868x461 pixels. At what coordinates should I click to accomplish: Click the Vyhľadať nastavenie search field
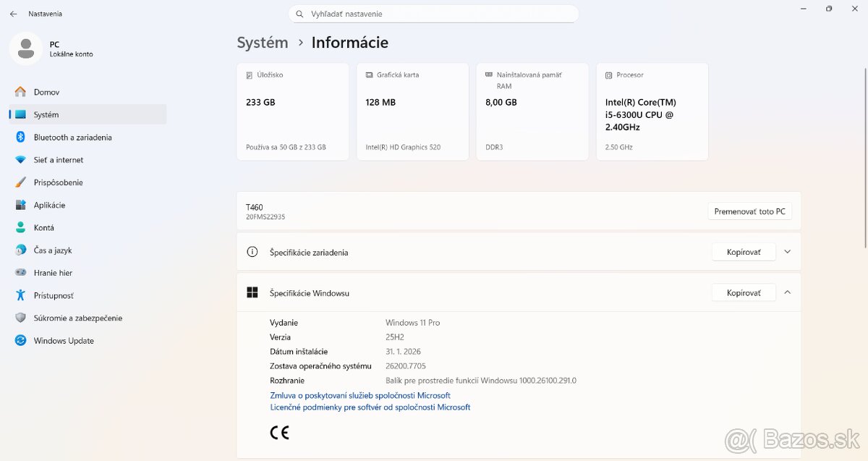pyautogui.click(x=433, y=13)
